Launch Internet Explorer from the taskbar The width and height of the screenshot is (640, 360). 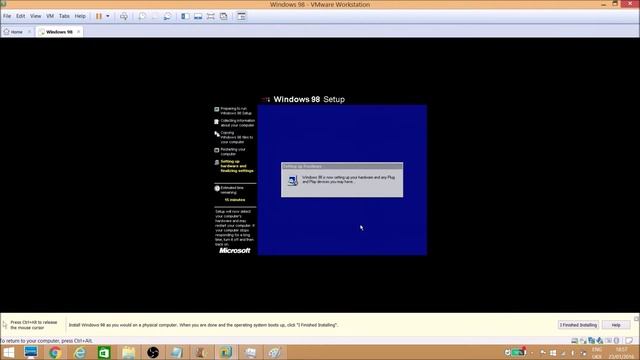80,352
